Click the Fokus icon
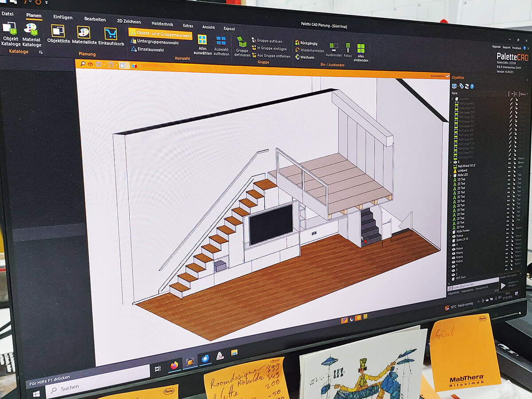This screenshot has width=532, height=399. click(x=348, y=51)
